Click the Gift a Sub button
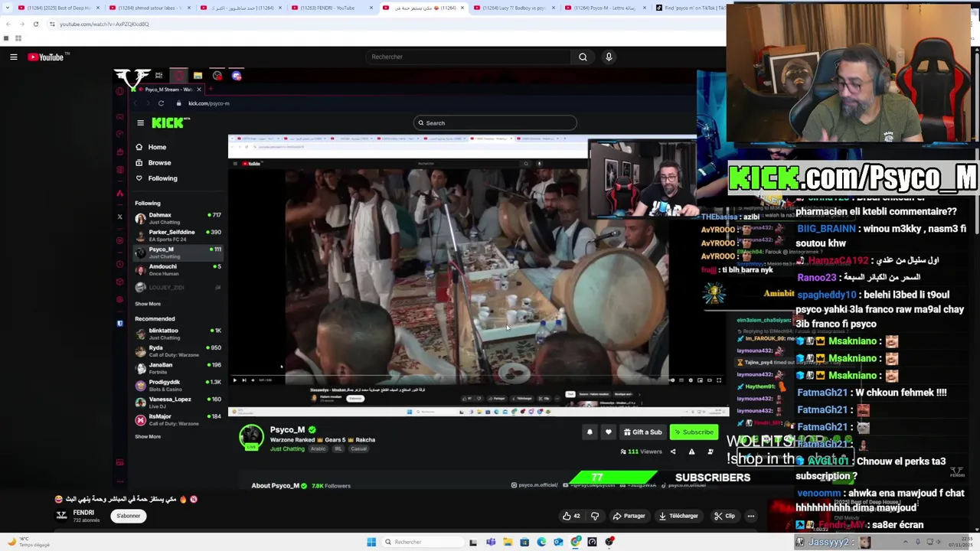 (x=642, y=432)
